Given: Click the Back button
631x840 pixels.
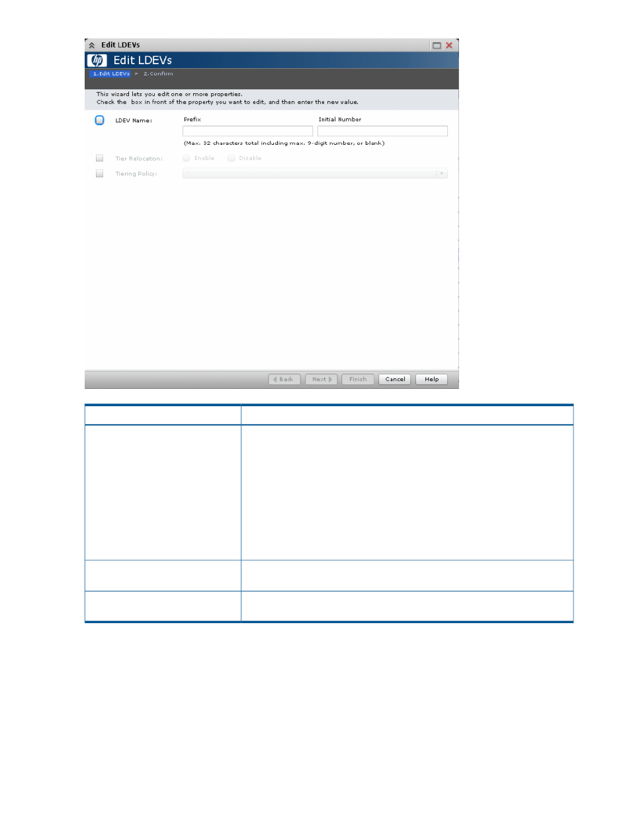Looking at the screenshot, I should [284, 380].
